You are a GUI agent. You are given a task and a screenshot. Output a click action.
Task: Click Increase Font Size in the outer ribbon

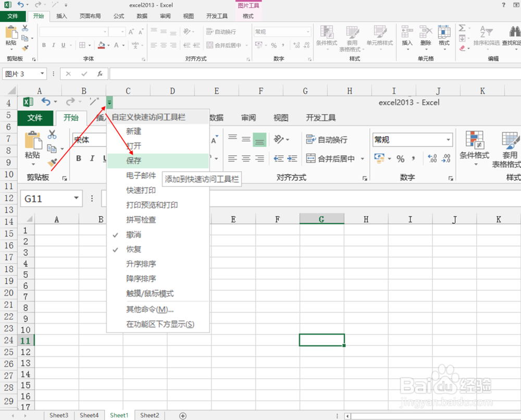(x=131, y=32)
